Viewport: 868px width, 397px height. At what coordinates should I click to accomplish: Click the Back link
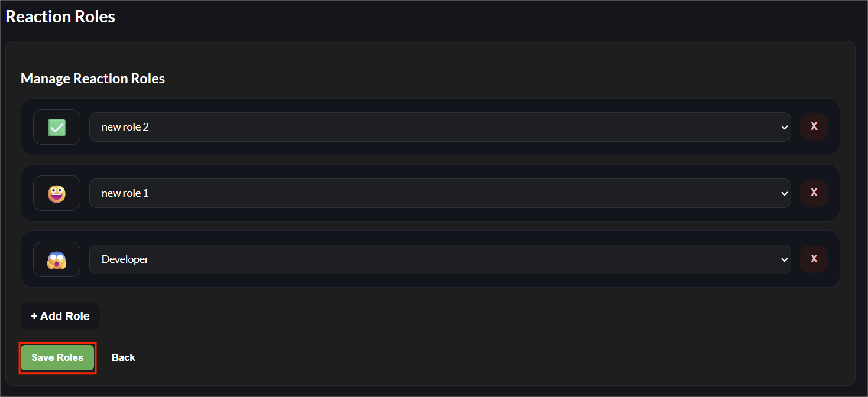(x=124, y=357)
